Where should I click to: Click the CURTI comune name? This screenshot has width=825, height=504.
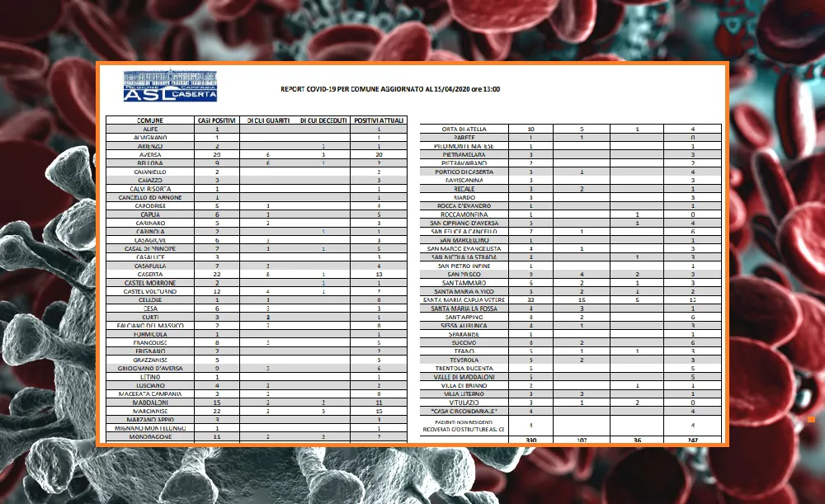[x=150, y=318]
